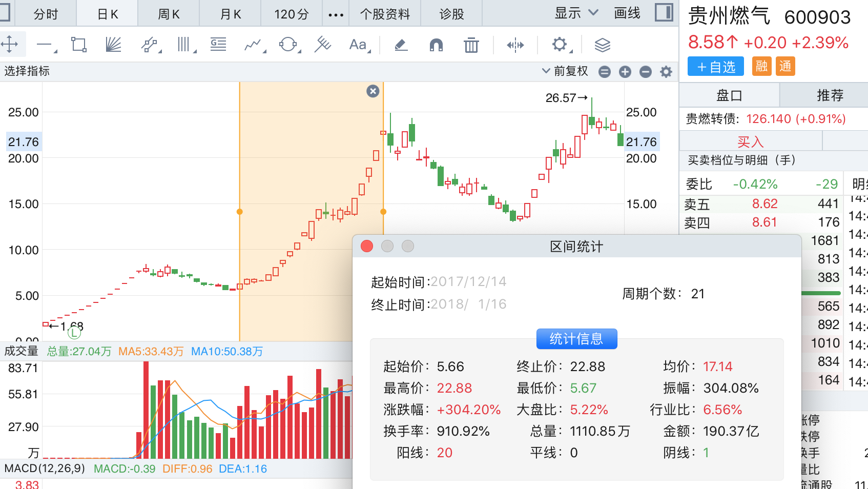Close the orange selected range overlay
This screenshot has height=489, width=868.
pyautogui.click(x=373, y=91)
